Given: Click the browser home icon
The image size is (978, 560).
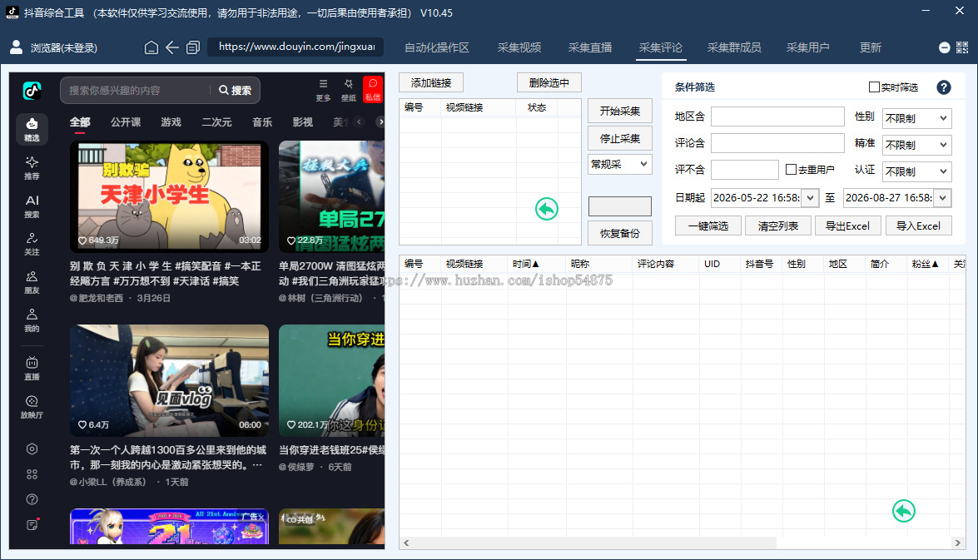Looking at the screenshot, I should pos(151,47).
